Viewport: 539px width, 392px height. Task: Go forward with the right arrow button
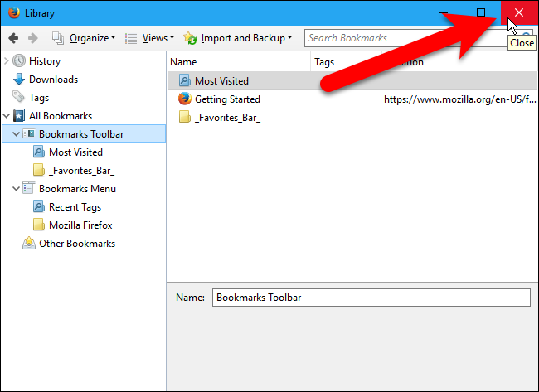[x=32, y=38]
